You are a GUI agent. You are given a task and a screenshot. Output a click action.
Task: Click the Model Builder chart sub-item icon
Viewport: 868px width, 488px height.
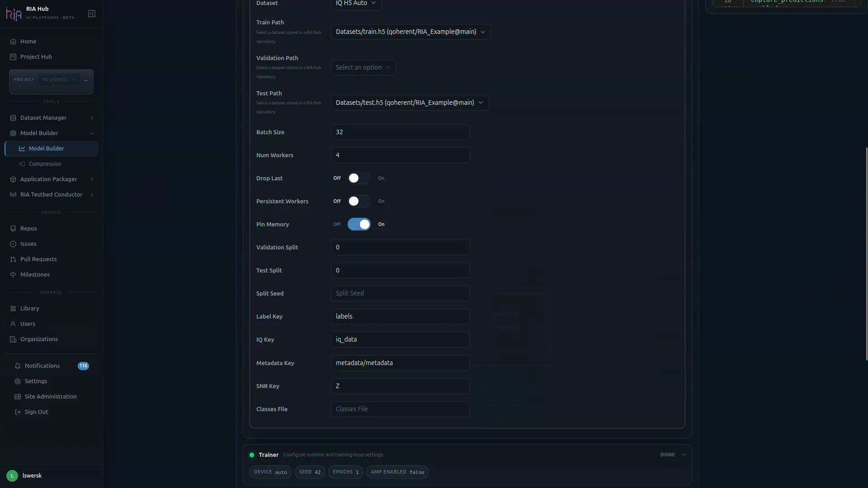pos(22,149)
